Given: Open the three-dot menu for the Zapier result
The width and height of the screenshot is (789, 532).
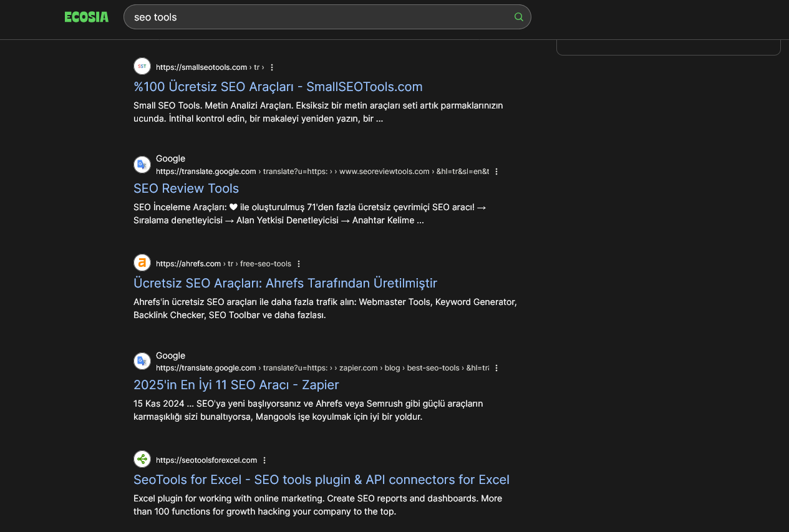Looking at the screenshot, I should pos(496,368).
